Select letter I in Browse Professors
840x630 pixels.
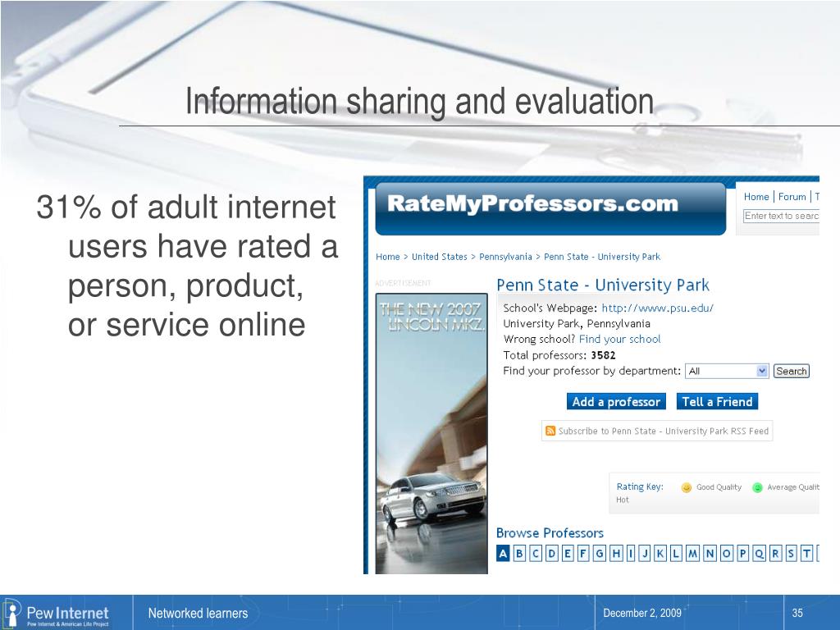pyautogui.click(x=631, y=554)
